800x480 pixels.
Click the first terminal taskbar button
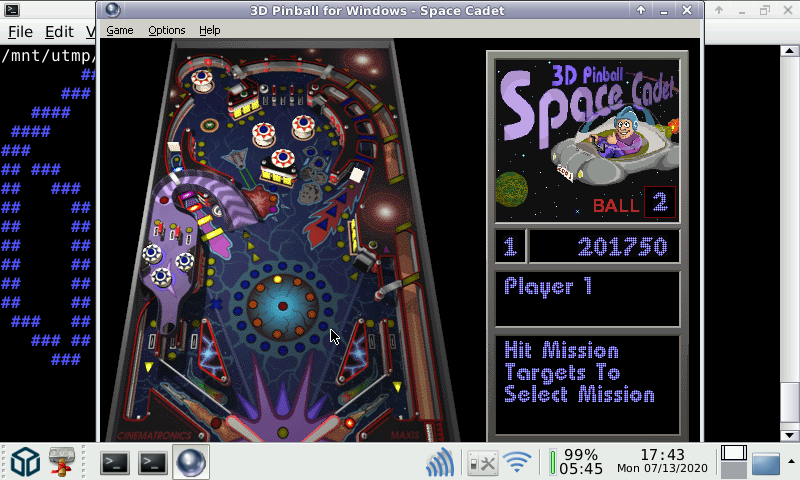click(115, 462)
